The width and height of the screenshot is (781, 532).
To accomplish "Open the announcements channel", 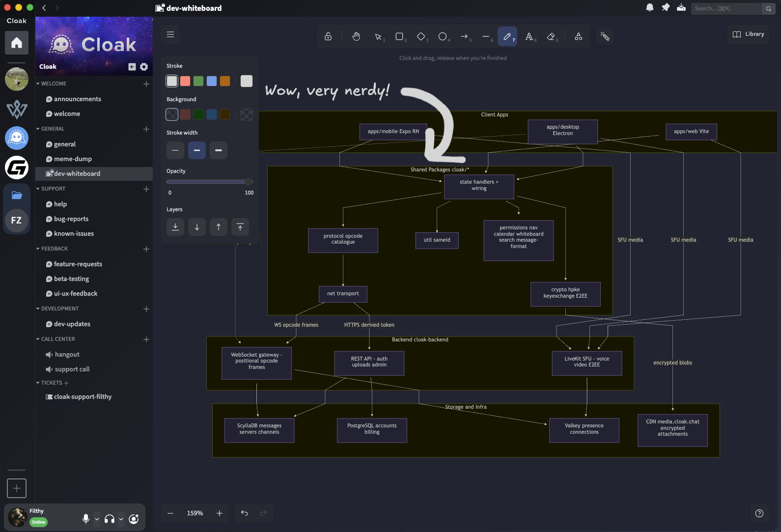I will (93, 99).
